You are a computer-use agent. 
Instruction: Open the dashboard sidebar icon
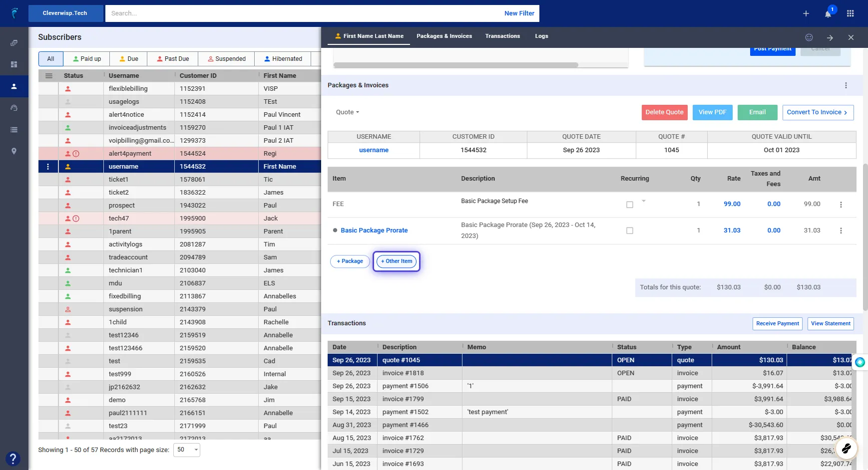14,64
